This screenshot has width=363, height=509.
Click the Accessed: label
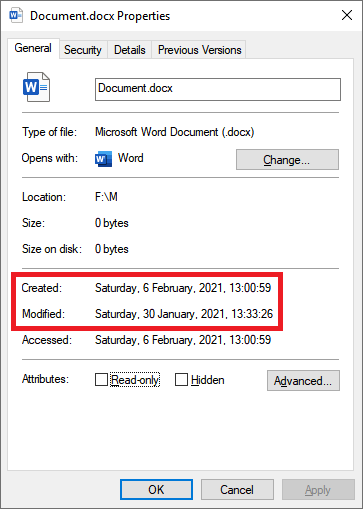[47, 340]
